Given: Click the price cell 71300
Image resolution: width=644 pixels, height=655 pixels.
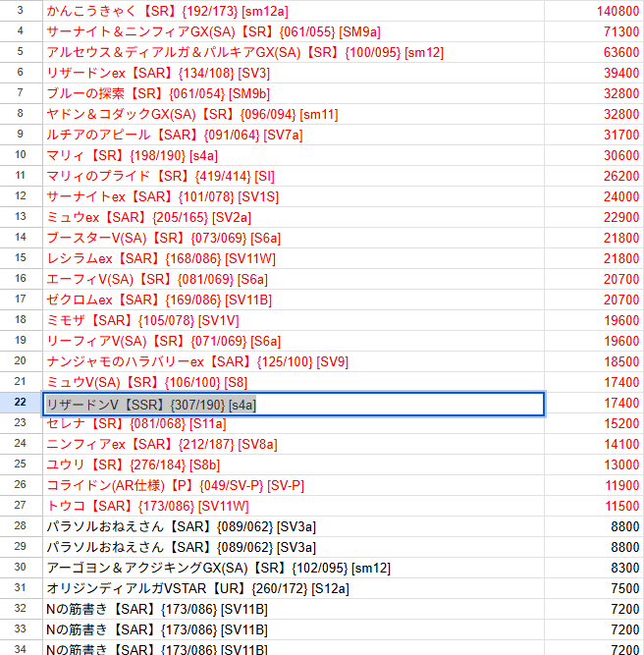Looking at the screenshot, I should pyautogui.click(x=594, y=31).
